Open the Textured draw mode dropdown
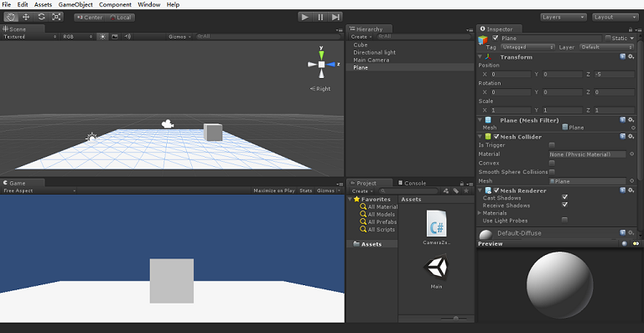The image size is (644, 333). (30, 37)
